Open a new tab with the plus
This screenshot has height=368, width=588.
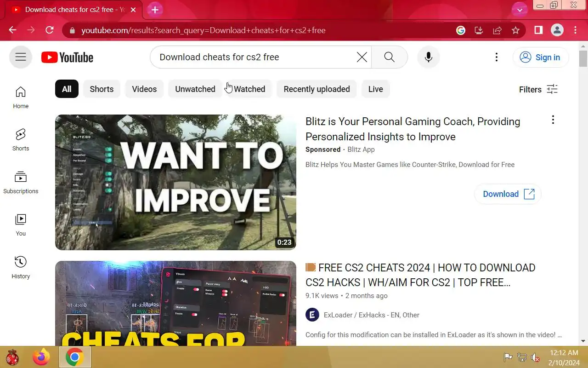coord(155,10)
